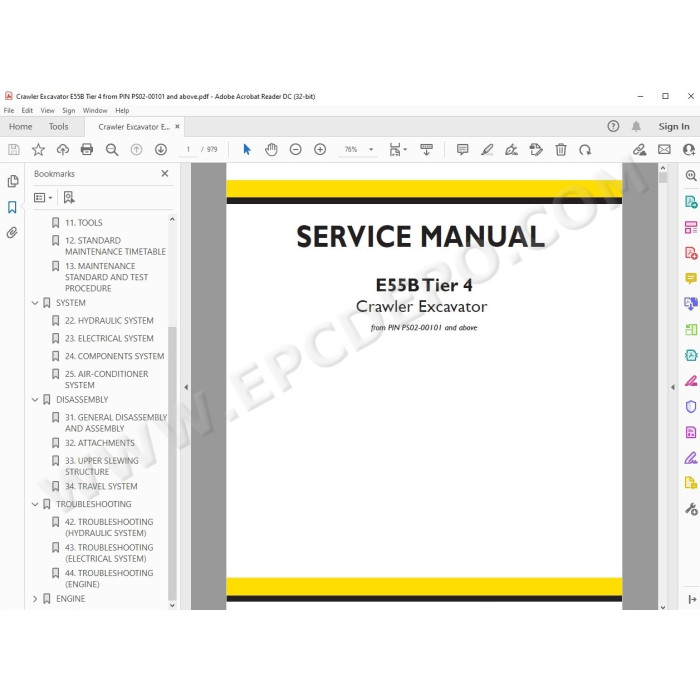Activate the Selection arrow tool
700x700 pixels.
point(246,150)
